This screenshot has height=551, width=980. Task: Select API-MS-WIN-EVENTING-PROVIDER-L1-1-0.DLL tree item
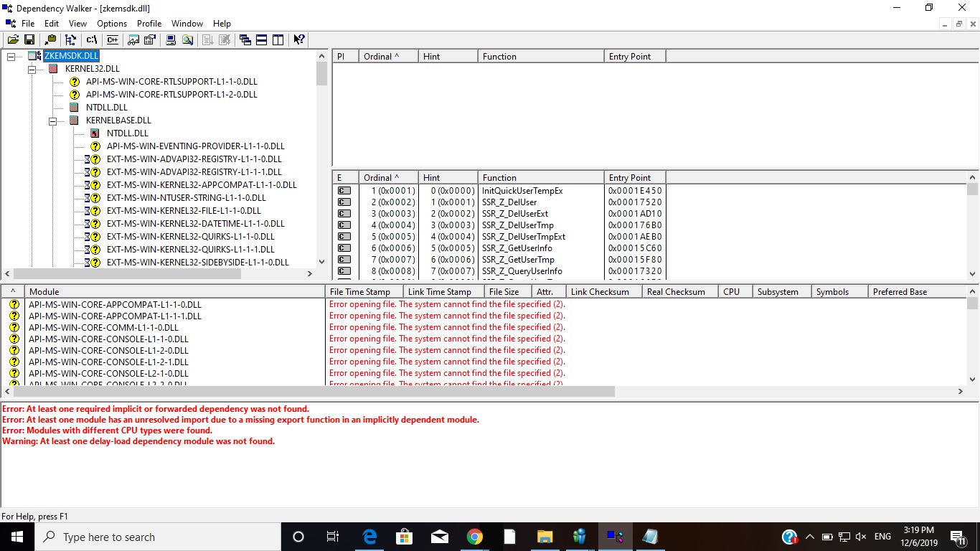pos(196,146)
